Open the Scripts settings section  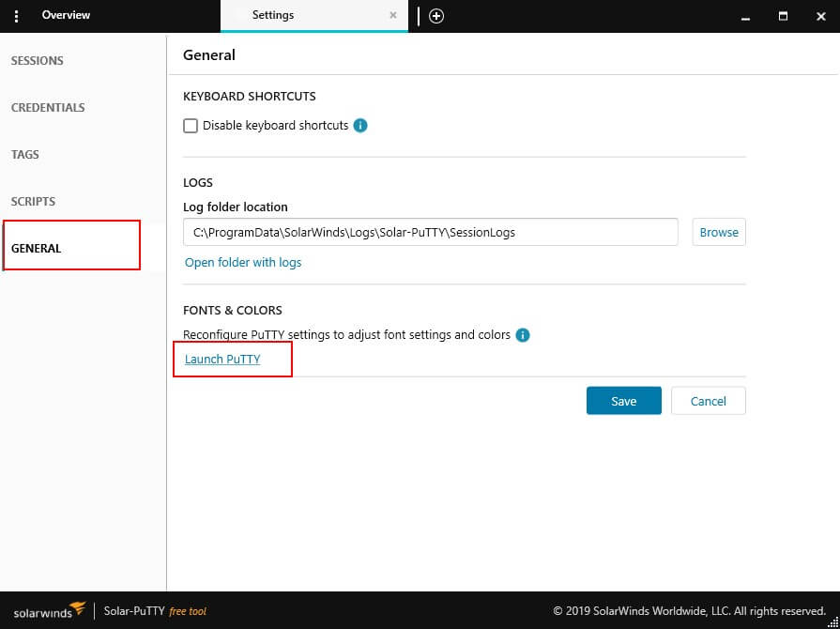pos(33,202)
